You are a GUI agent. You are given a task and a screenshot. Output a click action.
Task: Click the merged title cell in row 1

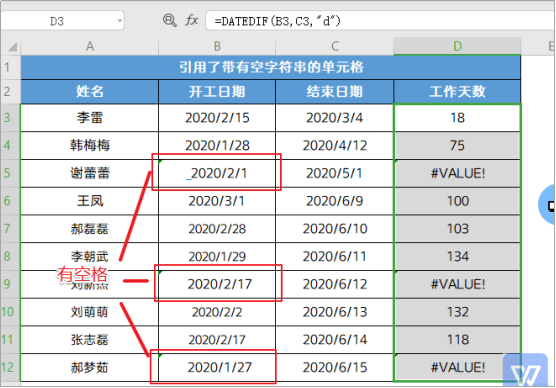(271, 67)
